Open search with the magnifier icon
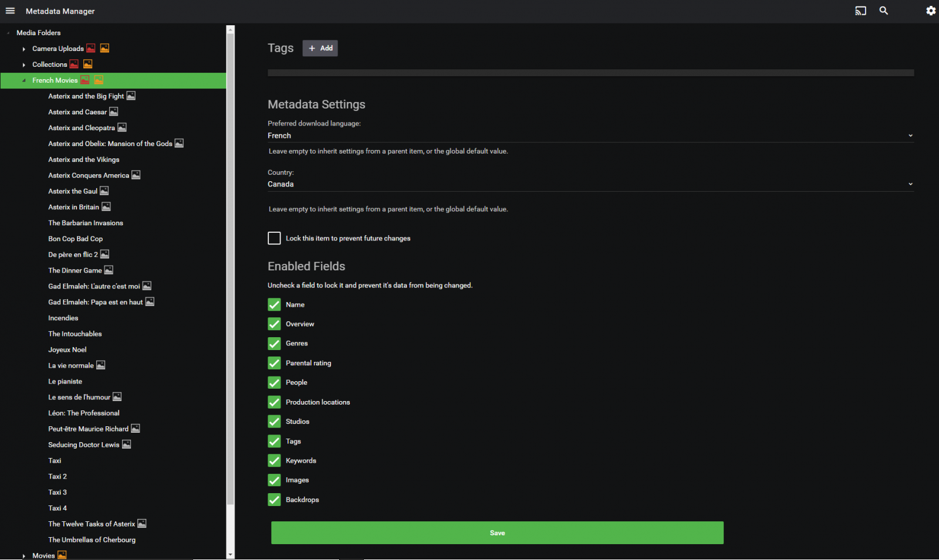939x560 pixels. (883, 11)
